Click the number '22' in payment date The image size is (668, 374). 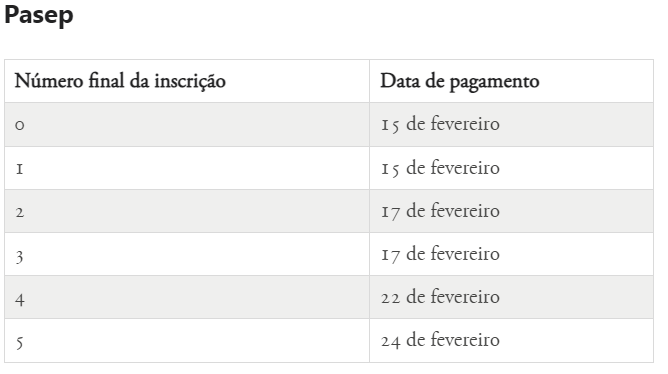tap(390, 298)
